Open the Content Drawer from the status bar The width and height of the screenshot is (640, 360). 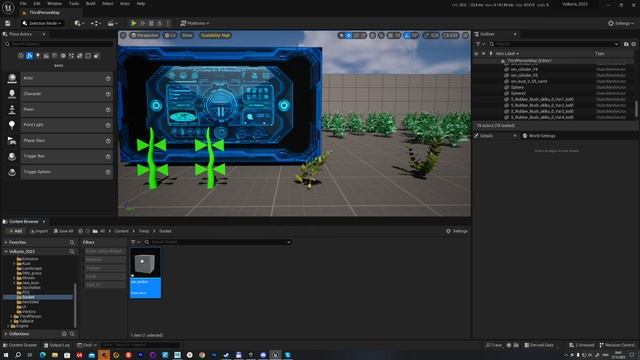pos(20,345)
